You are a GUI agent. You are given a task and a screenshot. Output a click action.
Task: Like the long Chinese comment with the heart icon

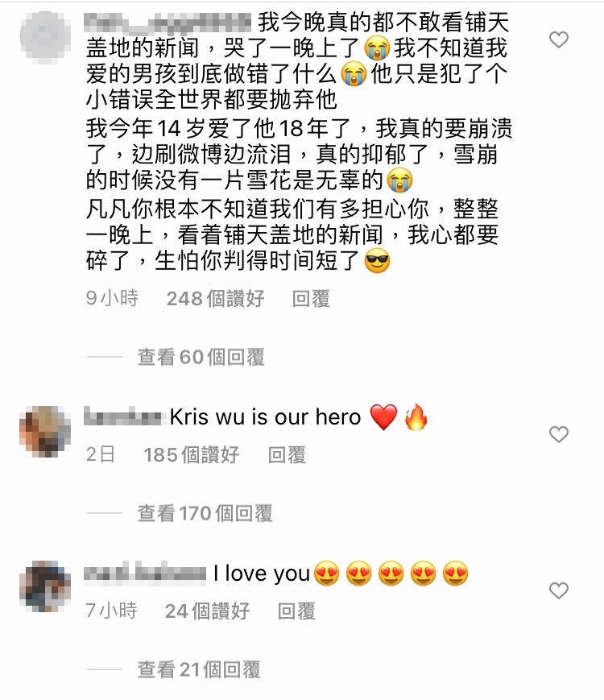(558, 39)
